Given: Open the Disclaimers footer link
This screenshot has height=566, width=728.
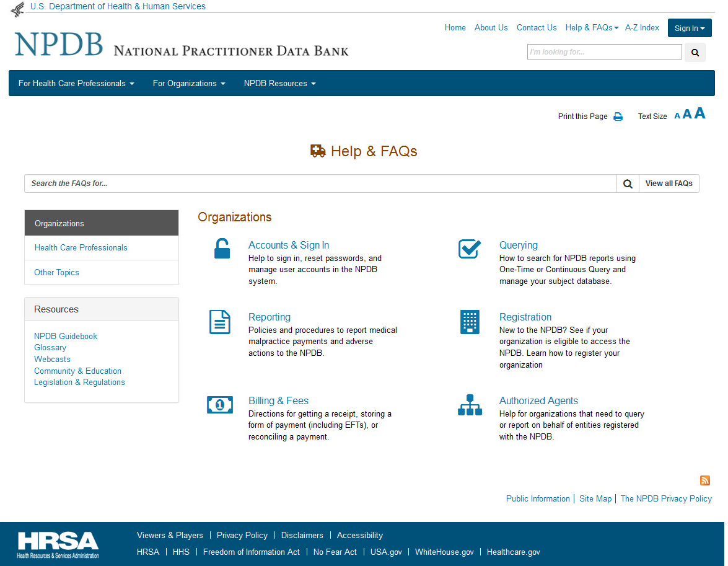Looking at the screenshot, I should click(x=302, y=536).
